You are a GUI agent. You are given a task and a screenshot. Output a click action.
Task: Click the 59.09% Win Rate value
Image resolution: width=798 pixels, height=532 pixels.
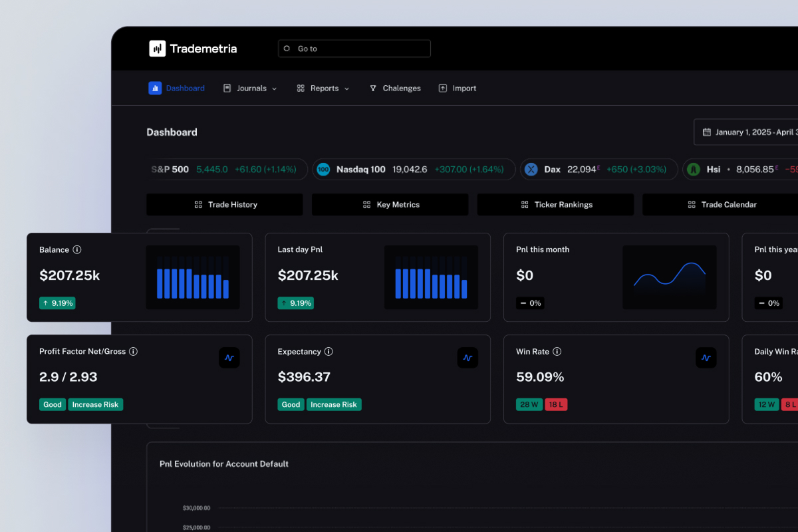[540, 377]
